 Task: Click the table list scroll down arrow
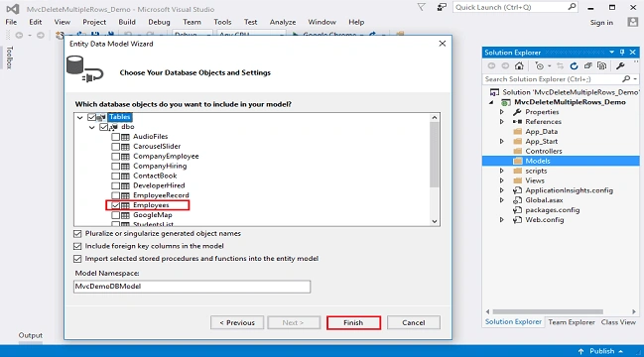(x=434, y=221)
